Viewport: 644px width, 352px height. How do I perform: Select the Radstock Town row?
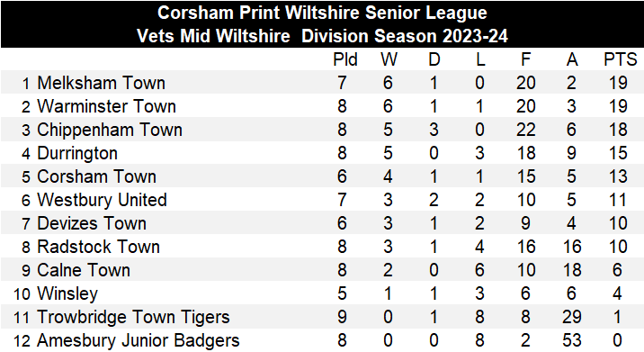[x=322, y=247]
